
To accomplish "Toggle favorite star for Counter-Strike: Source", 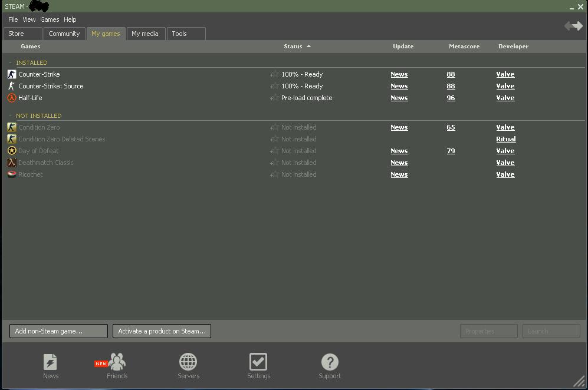I will coord(274,86).
